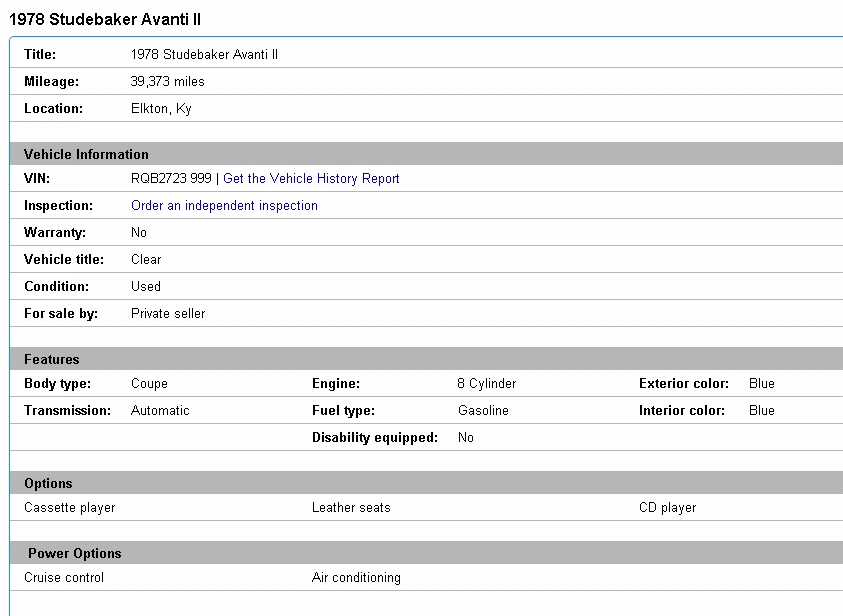Click the 8 Cylinder engine value

pyautogui.click(x=487, y=384)
